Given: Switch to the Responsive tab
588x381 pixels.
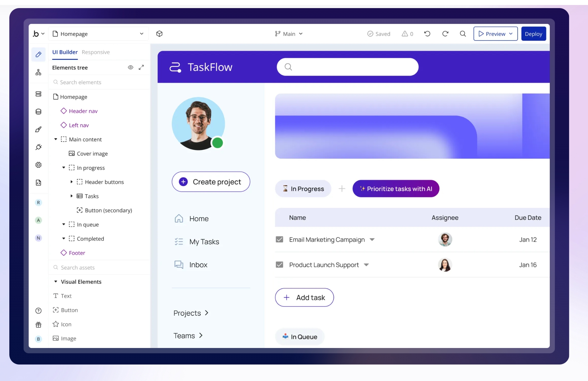Looking at the screenshot, I should [x=96, y=52].
